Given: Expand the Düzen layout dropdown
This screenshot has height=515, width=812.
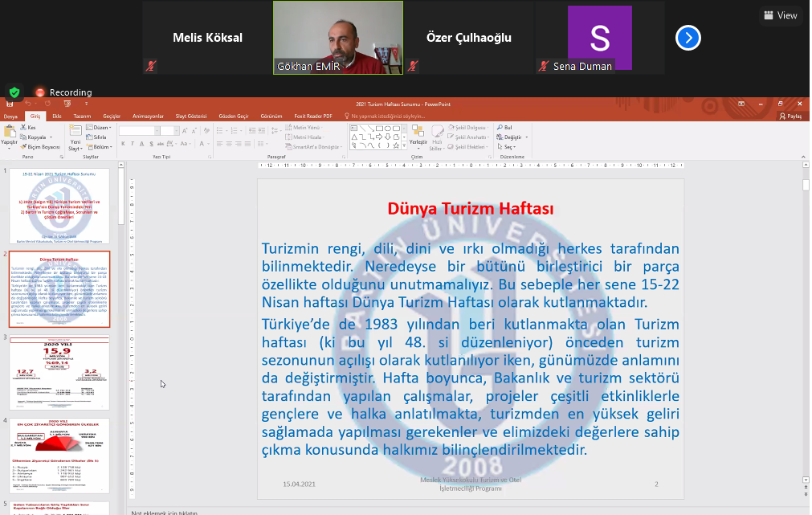Looking at the screenshot, I should pos(101,128).
